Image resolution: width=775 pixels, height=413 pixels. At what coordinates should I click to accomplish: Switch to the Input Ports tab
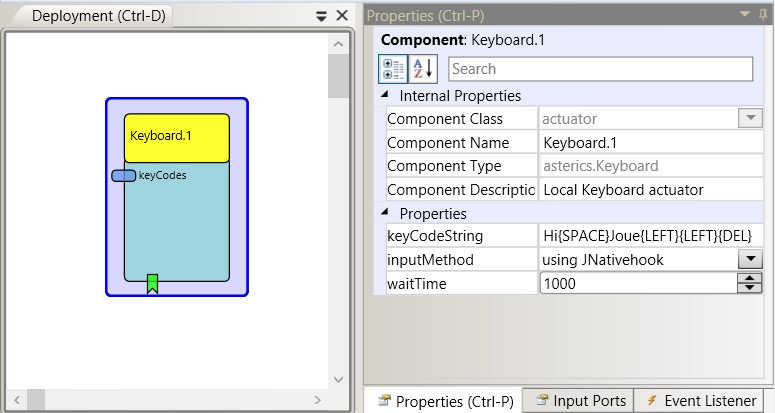580,401
